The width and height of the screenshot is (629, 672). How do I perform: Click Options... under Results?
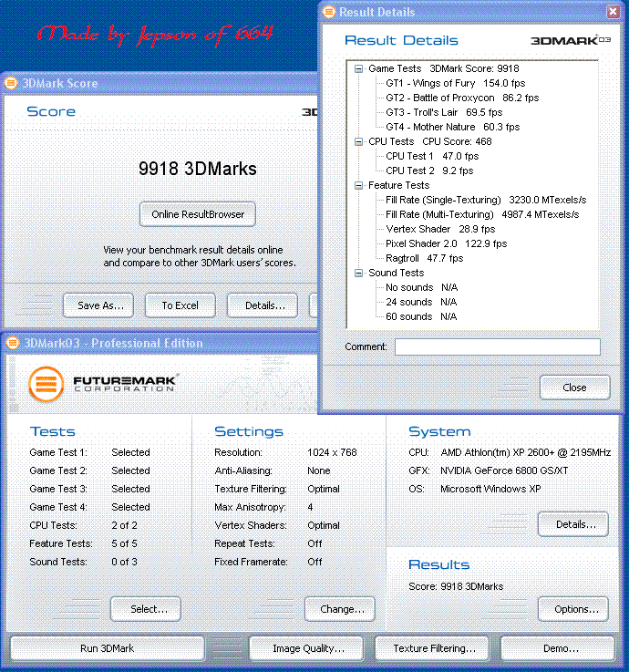(x=573, y=609)
